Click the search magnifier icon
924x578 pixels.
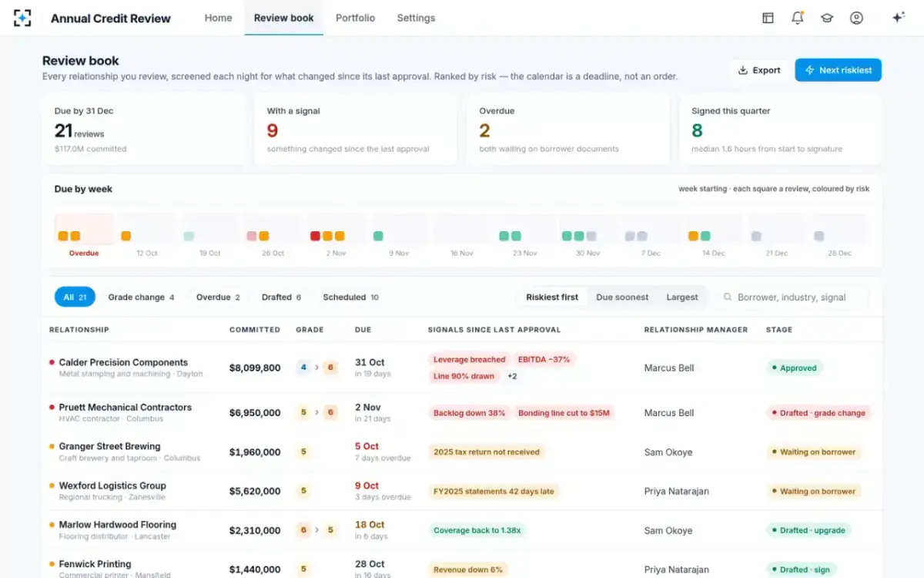(x=728, y=297)
